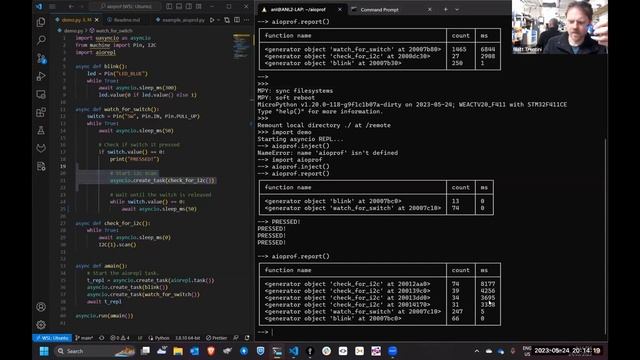Open terminal profiles dropdown arrow

pyautogui.click(x=457, y=9)
